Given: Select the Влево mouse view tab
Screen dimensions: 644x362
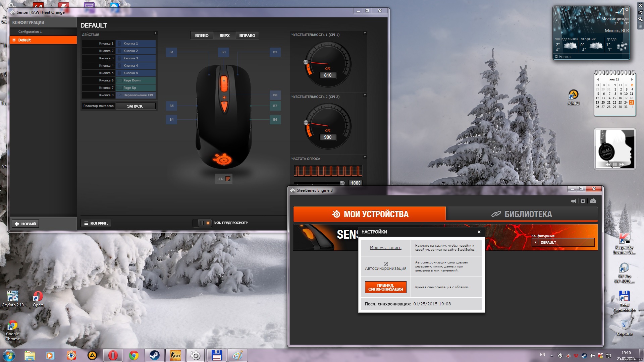Looking at the screenshot, I should [x=202, y=36].
